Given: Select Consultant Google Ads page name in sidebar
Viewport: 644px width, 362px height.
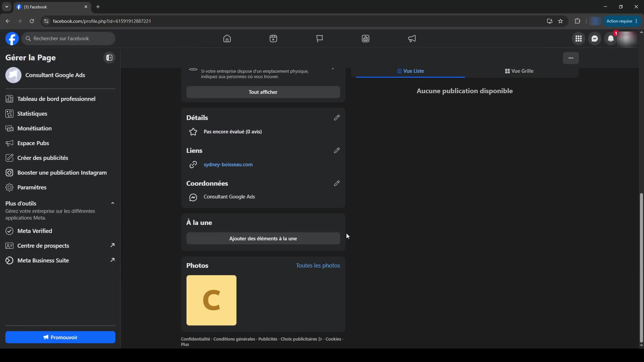Looking at the screenshot, I should pyautogui.click(x=55, y=75).
